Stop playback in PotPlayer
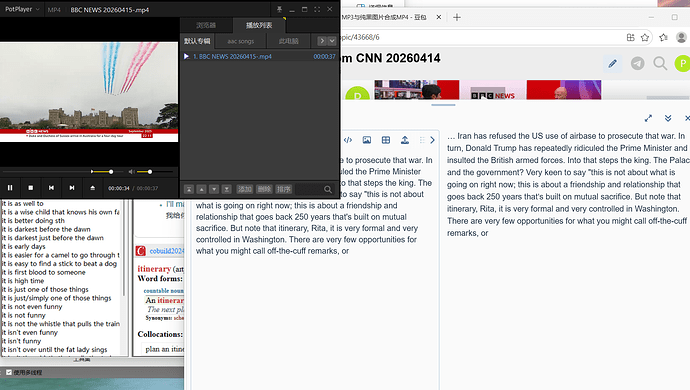 pos(31,188)
